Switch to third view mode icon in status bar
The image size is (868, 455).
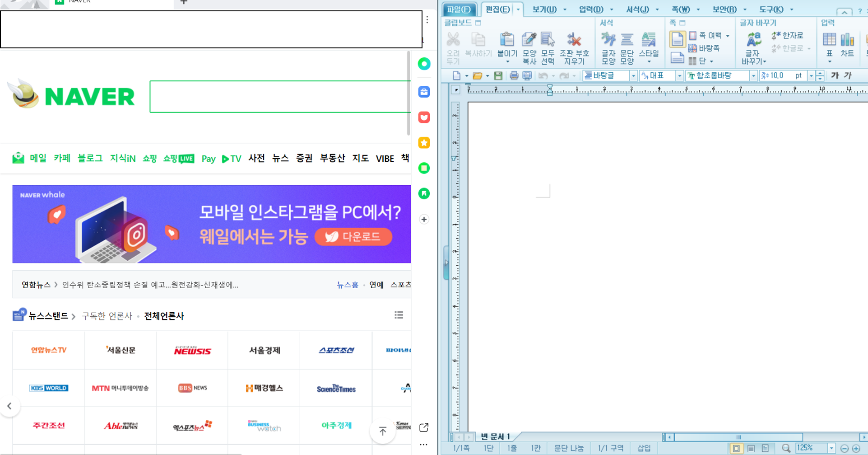765,448
